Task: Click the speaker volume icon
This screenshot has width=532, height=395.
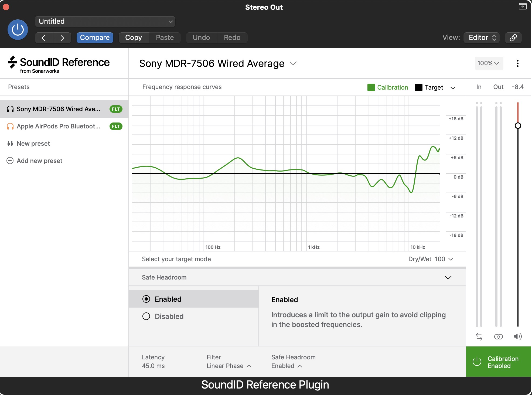Action: [x=517, y=336]
